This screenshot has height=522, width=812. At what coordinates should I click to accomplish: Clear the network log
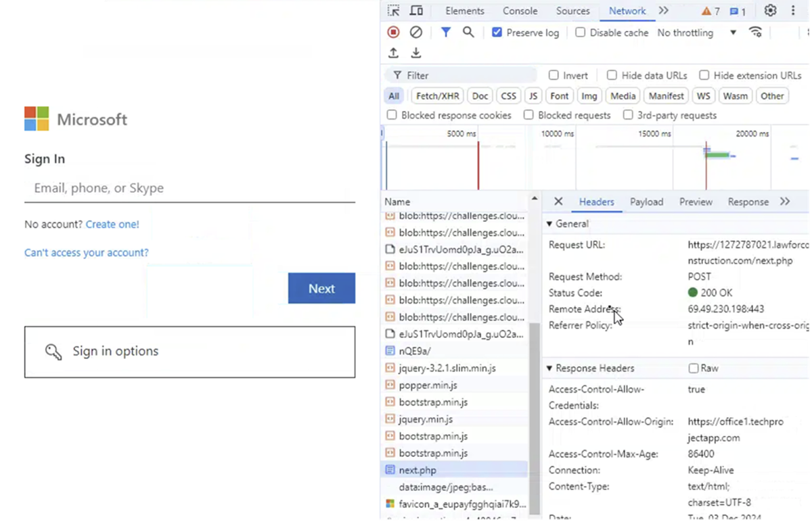point(416,32)
